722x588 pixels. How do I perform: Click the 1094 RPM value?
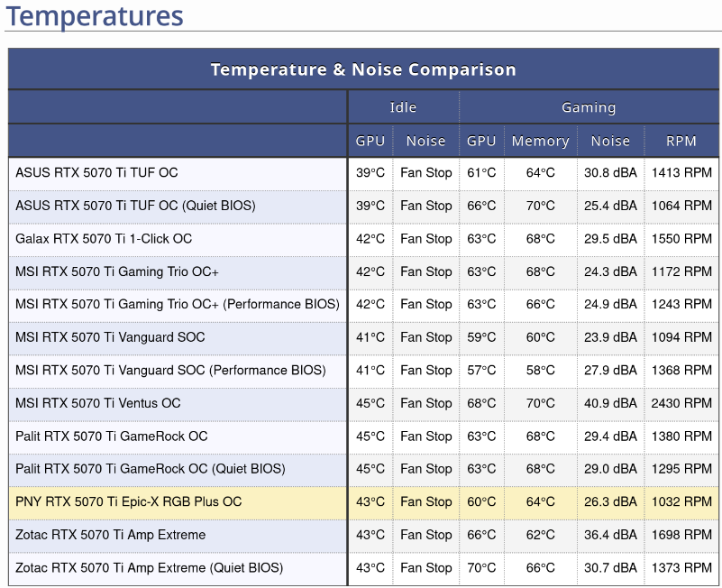coord(681,337)
